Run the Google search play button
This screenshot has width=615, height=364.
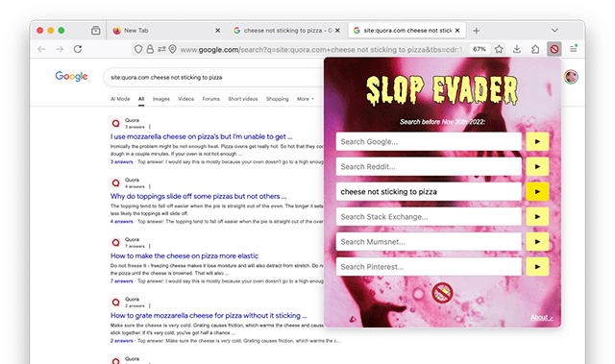[537, 141]
